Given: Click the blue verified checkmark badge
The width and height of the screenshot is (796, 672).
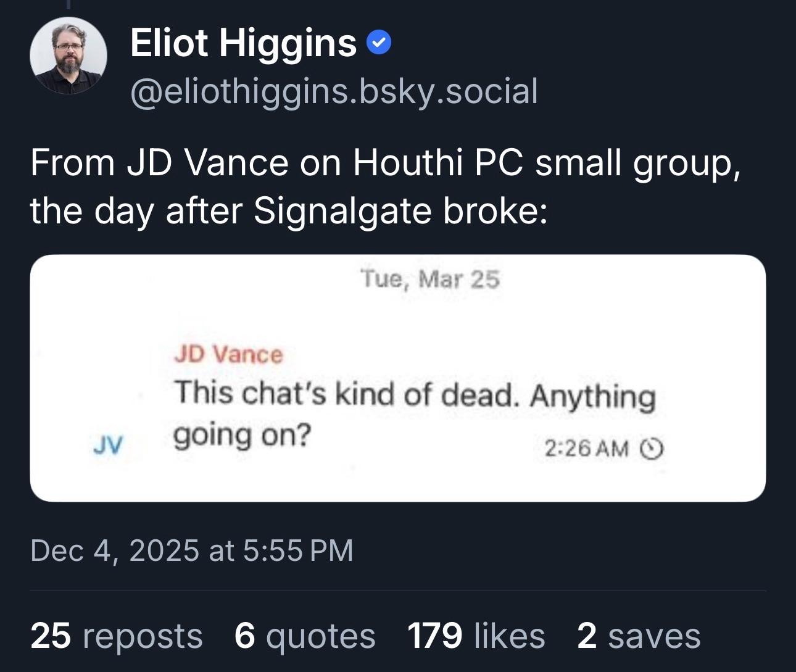Looking at the screenshot, I should tap(379, 43).
